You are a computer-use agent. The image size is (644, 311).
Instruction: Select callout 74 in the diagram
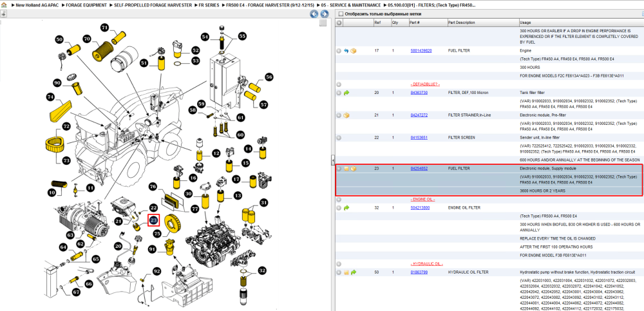coord(50,97)
